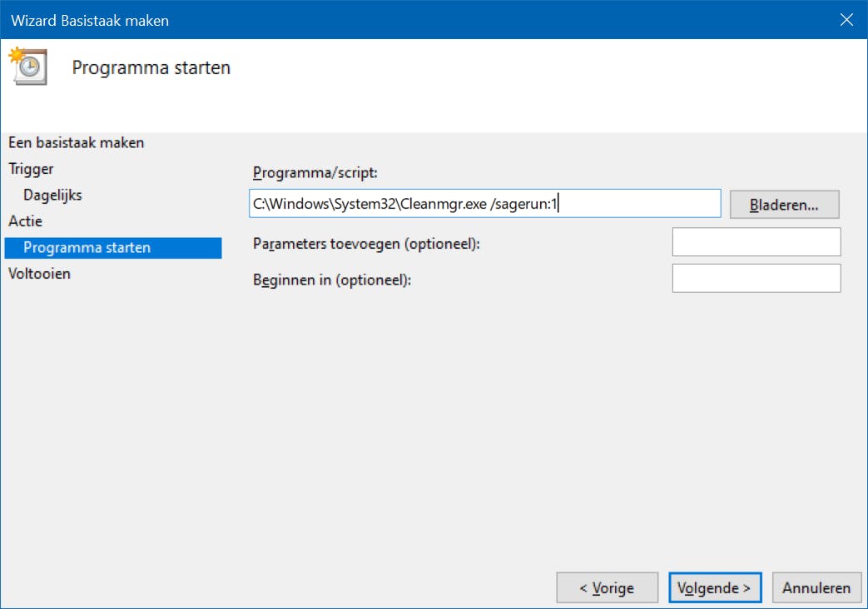Click into the Parameters toevoegen input box
The image size is (868, 609).
coord(756,242)
